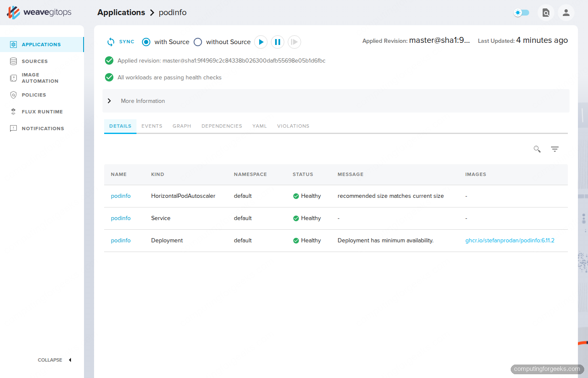Click the play (sync) round button
The image size is (588, 378).
261,42
